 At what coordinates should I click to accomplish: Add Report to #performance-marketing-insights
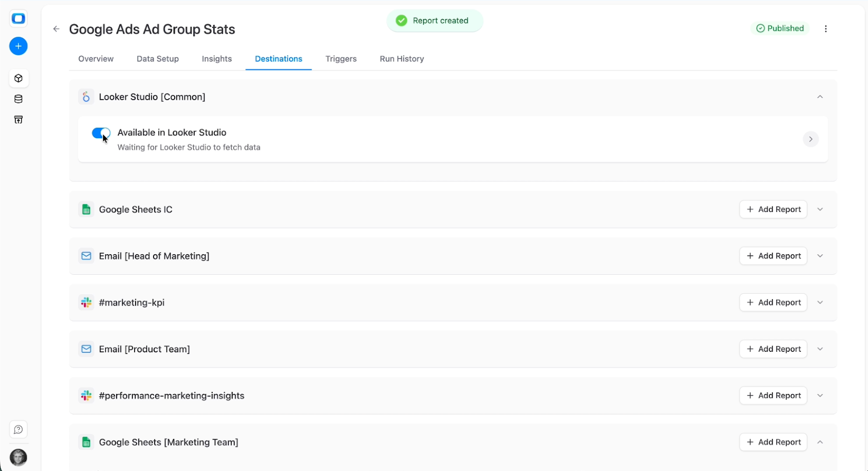click(x=773, y=395)
